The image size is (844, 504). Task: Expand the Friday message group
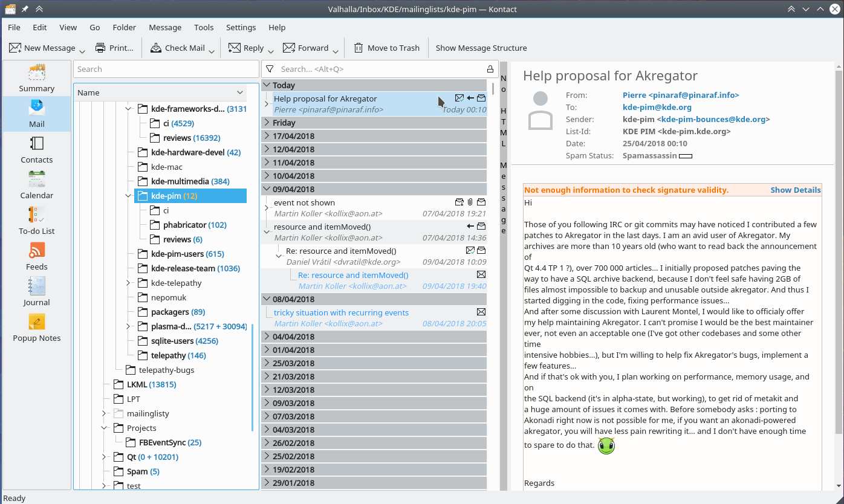click(267, 123)
